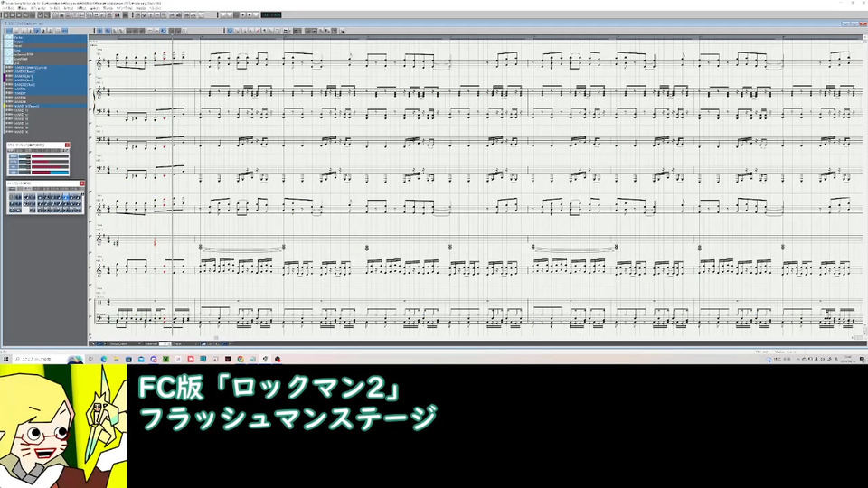Click the purple color swatch in track list
The height and width of the screenshot is (488, 868).
pyautogui.click(x=5, y=78)
